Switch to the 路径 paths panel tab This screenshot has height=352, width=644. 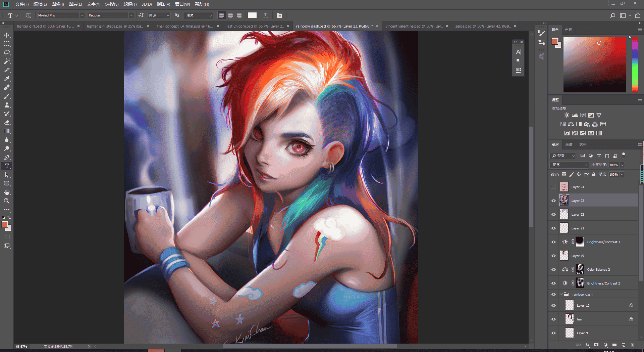pyautogui.click(x=583, y=144)
